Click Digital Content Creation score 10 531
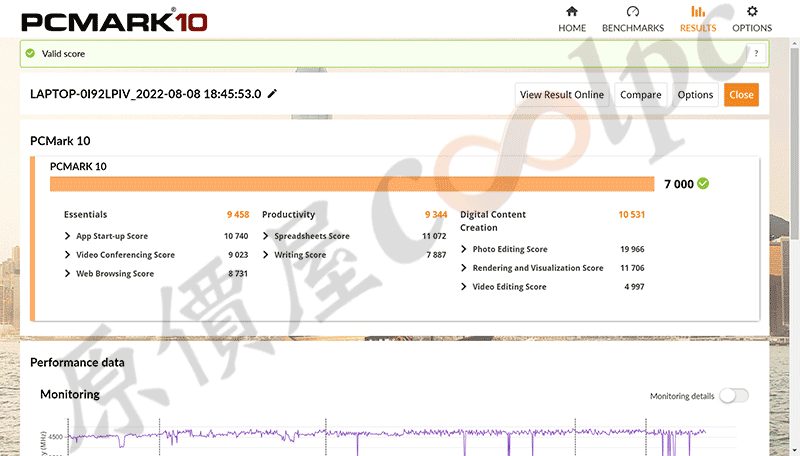800x456 pixels. (632, 215)
